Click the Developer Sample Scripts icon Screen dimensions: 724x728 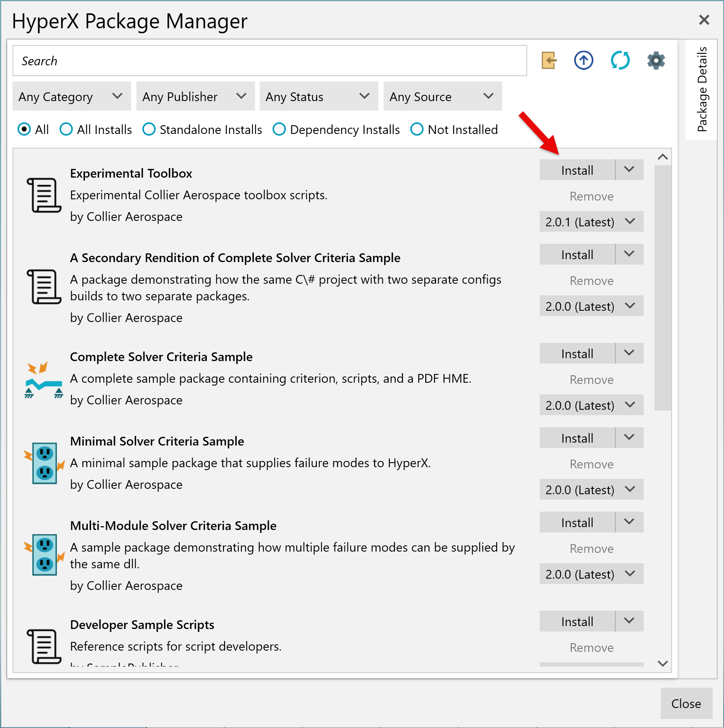click(44, 646)
